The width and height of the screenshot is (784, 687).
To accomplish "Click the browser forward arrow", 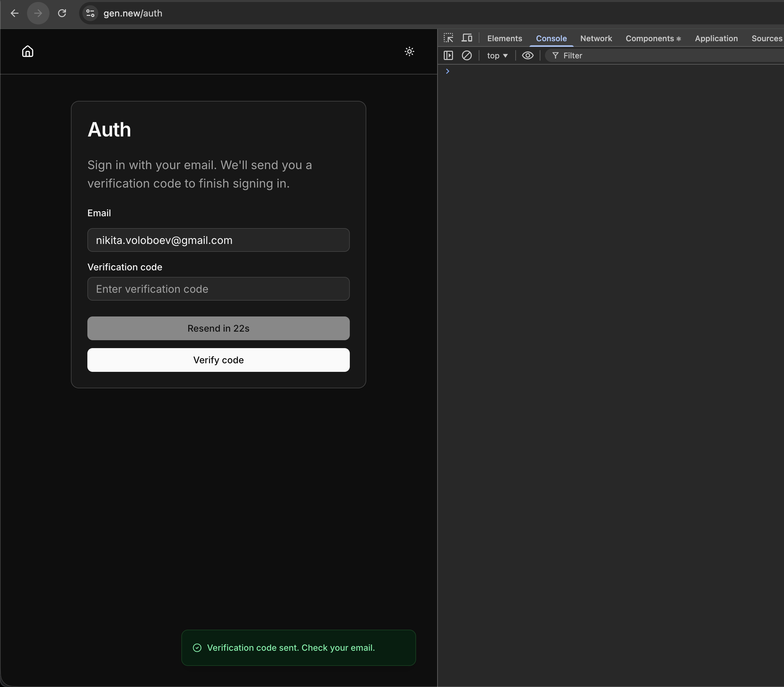I will click(38, 14).
